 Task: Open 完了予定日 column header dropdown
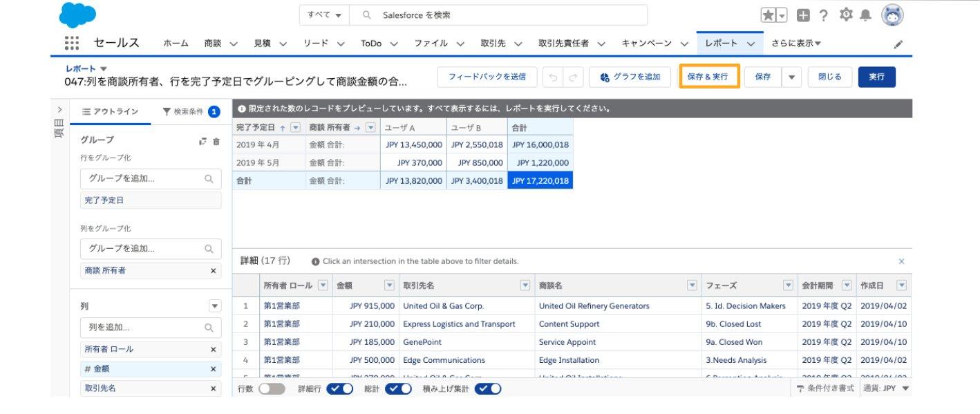tap(296, 127)
